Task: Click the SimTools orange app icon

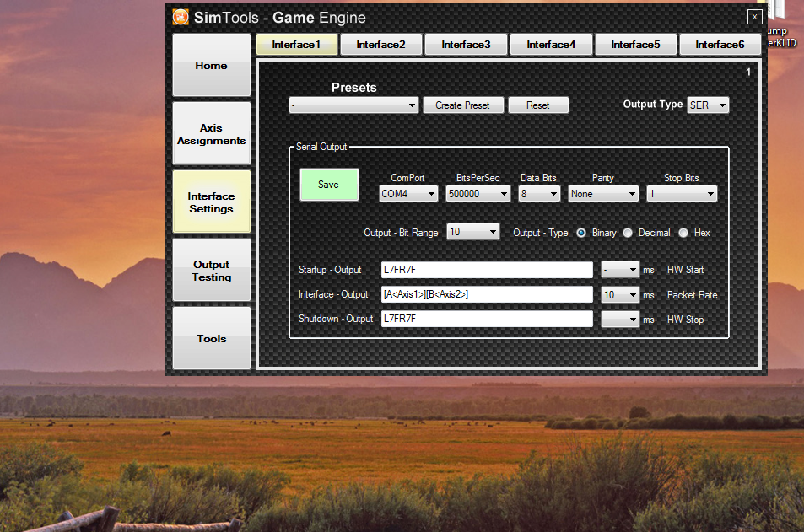Action: pos(181,17)
